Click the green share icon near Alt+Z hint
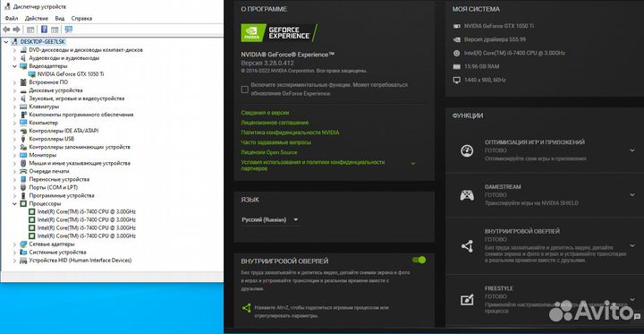Viewport: 644px width, 334px height. click(x=247, y=308)
